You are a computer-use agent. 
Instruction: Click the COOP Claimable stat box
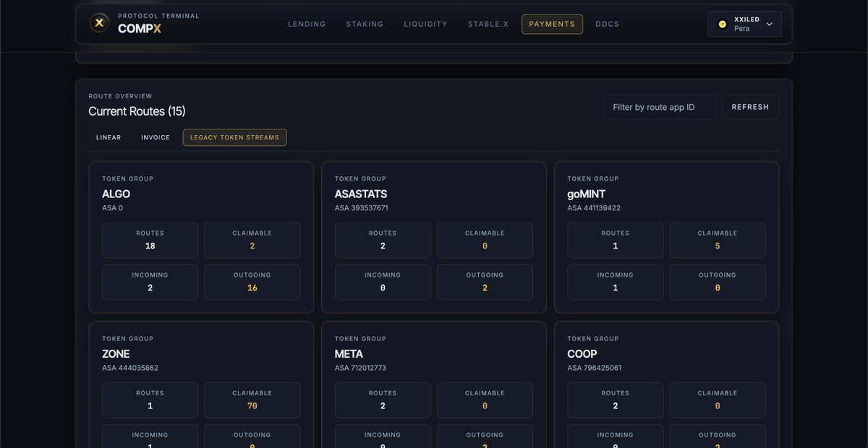click(718, 400)
